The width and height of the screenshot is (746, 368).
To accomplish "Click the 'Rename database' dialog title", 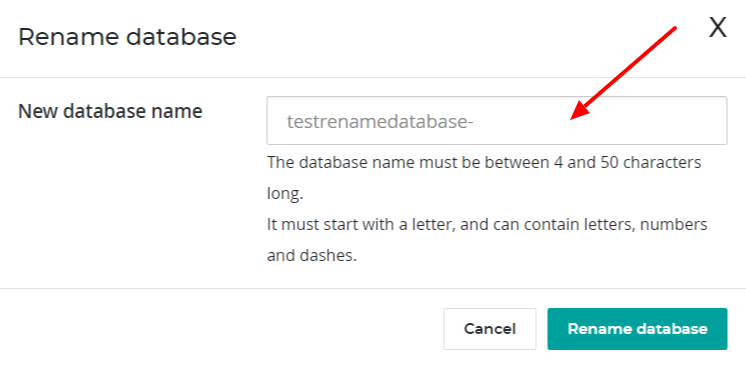I will click(127, 37).
